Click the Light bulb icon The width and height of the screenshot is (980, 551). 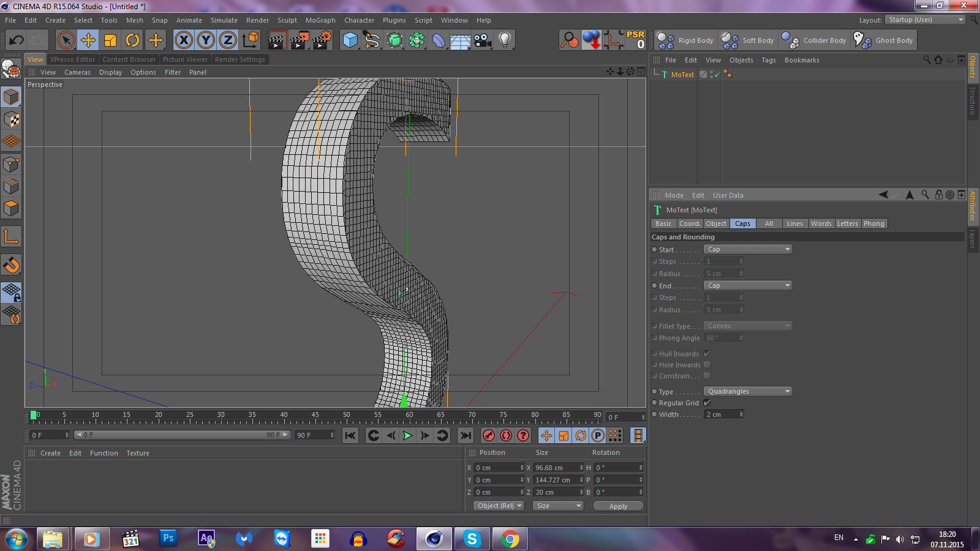(x=504, y=40)
